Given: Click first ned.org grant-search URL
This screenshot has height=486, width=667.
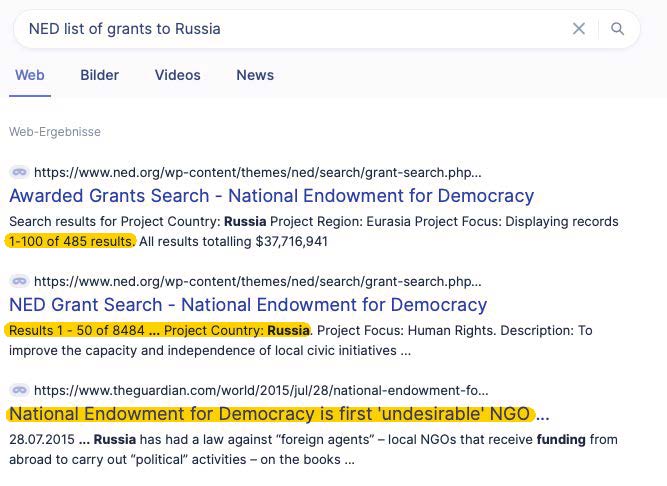Looking at the screenshot, I should [x=258, y=172].
